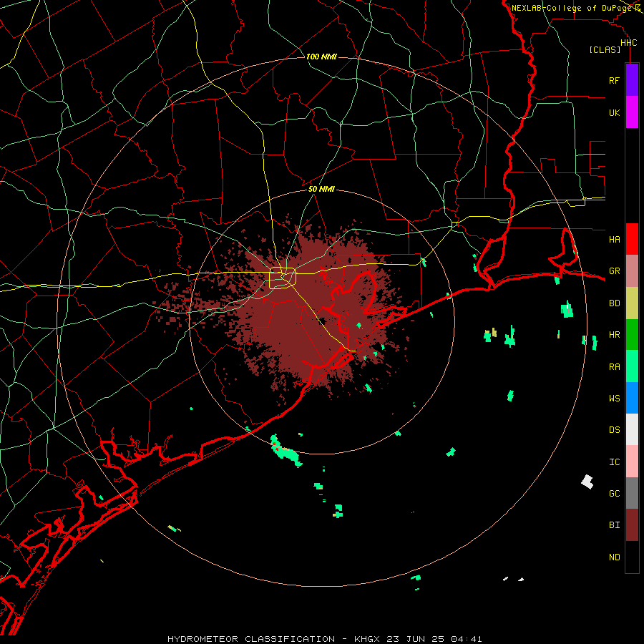
Task: Click the RA legend label
Action: [x=614, y=366]
